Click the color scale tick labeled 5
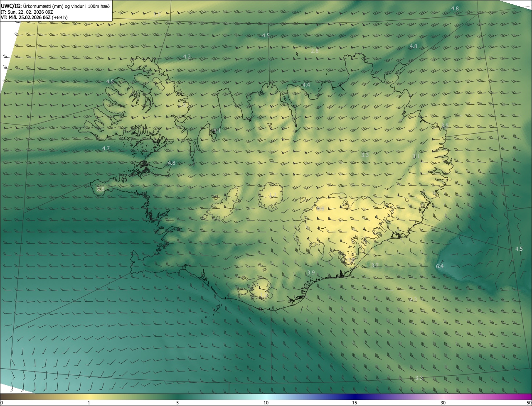The width and height of the screenshot is (532, 406). click(x=177, y=403)
